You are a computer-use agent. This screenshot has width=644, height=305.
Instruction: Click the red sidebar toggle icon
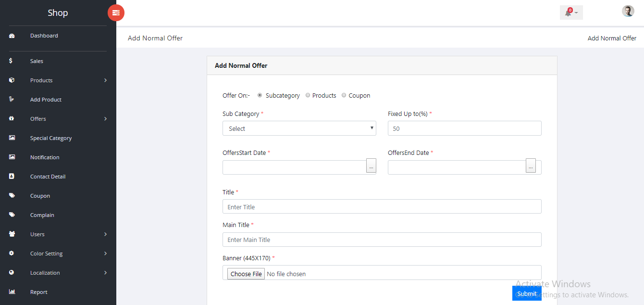point(116,13)
